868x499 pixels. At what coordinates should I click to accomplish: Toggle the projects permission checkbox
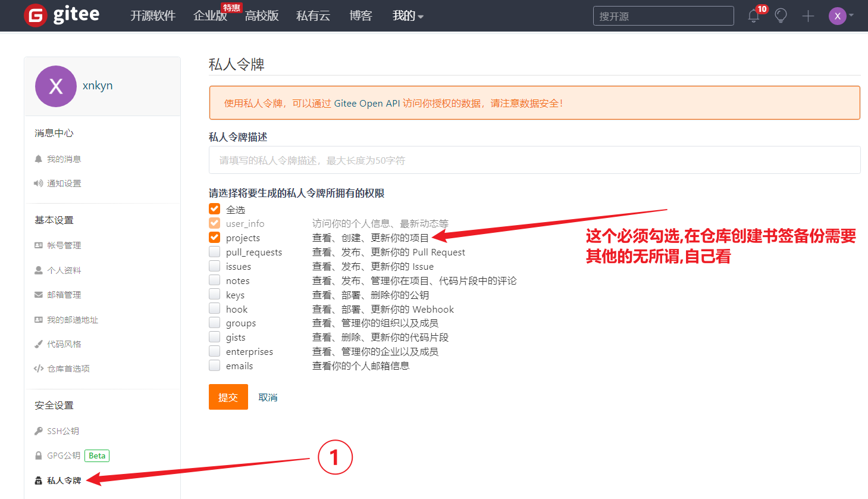tap(215, 238)
